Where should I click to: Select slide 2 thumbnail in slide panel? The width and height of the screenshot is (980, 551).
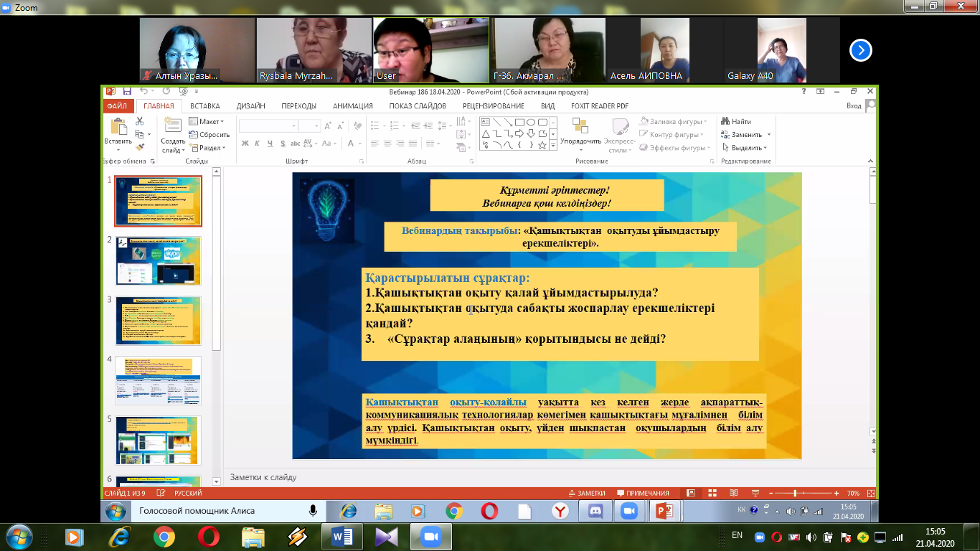point(159,261)
